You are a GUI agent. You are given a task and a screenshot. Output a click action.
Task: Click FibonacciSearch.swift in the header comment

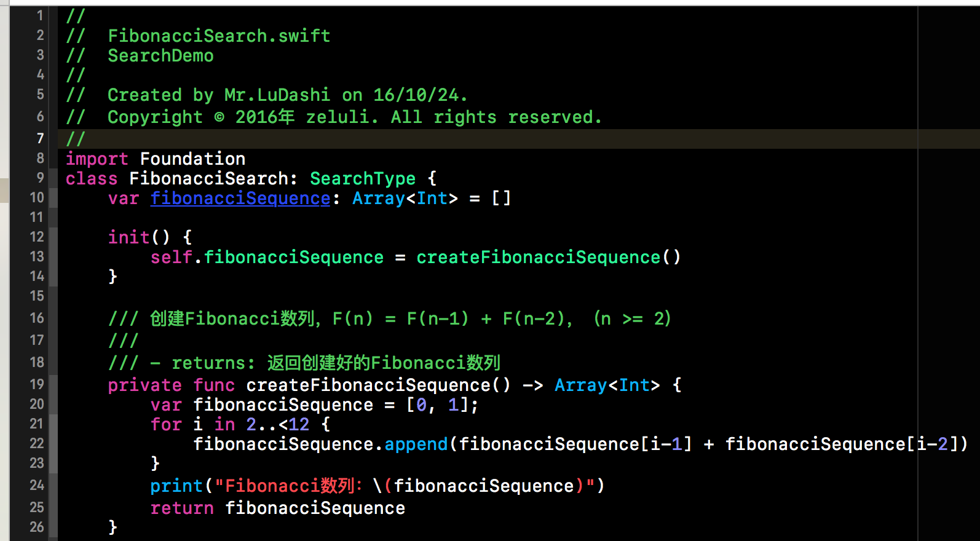pos(219,36)
